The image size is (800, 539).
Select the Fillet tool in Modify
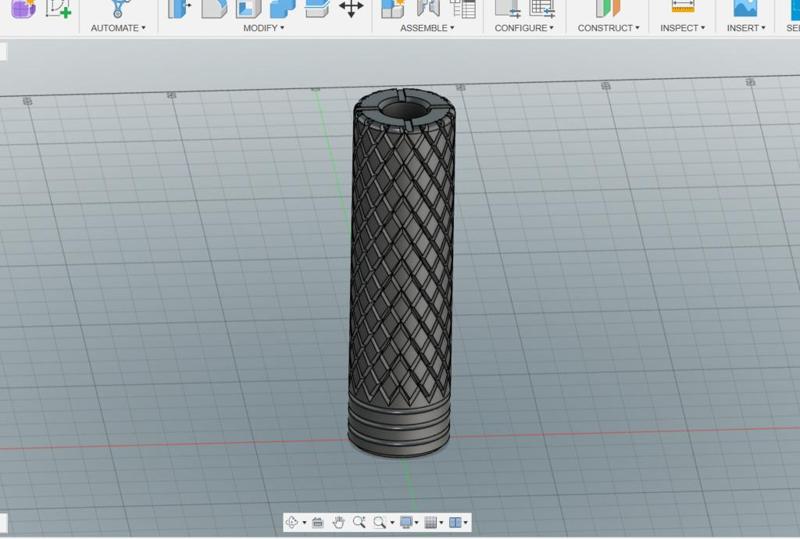tap(214, 8)
